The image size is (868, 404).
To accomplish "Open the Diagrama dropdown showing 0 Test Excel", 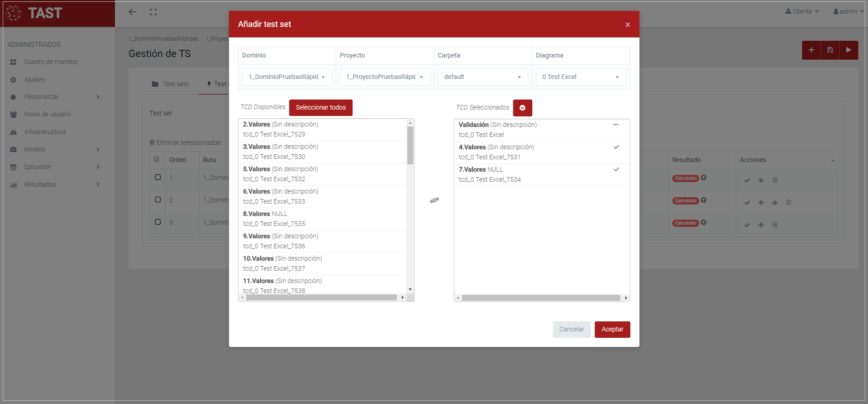I will point(580,77).
